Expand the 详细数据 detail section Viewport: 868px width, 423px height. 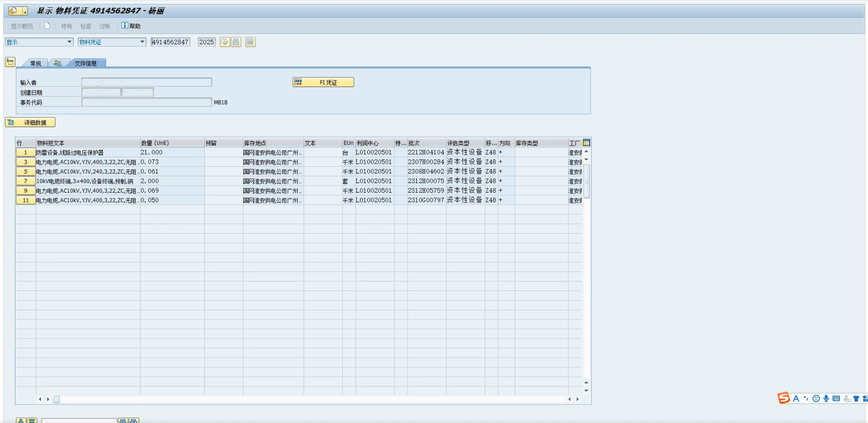pos(30,123)
